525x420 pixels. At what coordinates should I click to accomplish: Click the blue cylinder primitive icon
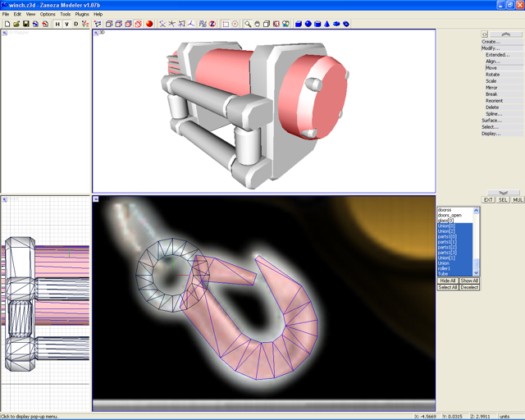point(317,24)
